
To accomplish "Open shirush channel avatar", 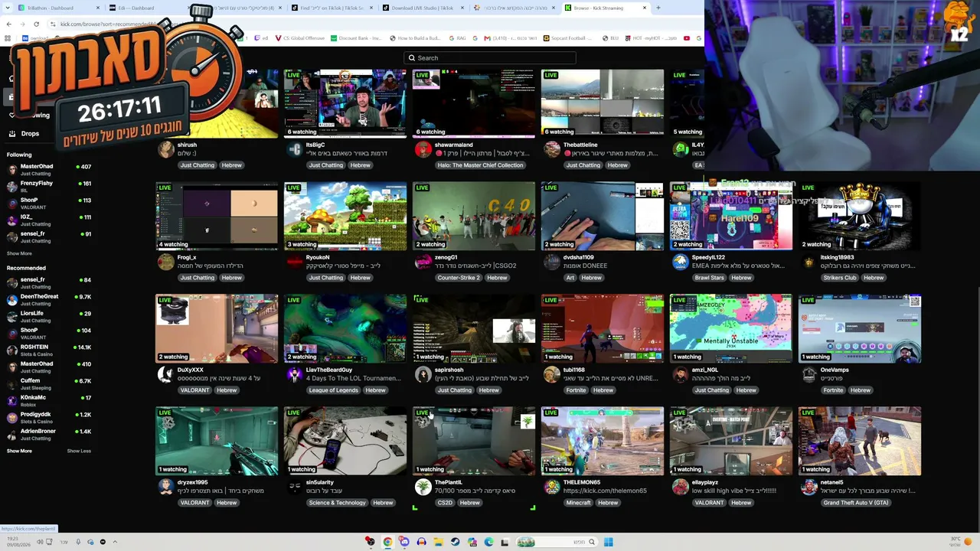I will (x=165, y=149).
